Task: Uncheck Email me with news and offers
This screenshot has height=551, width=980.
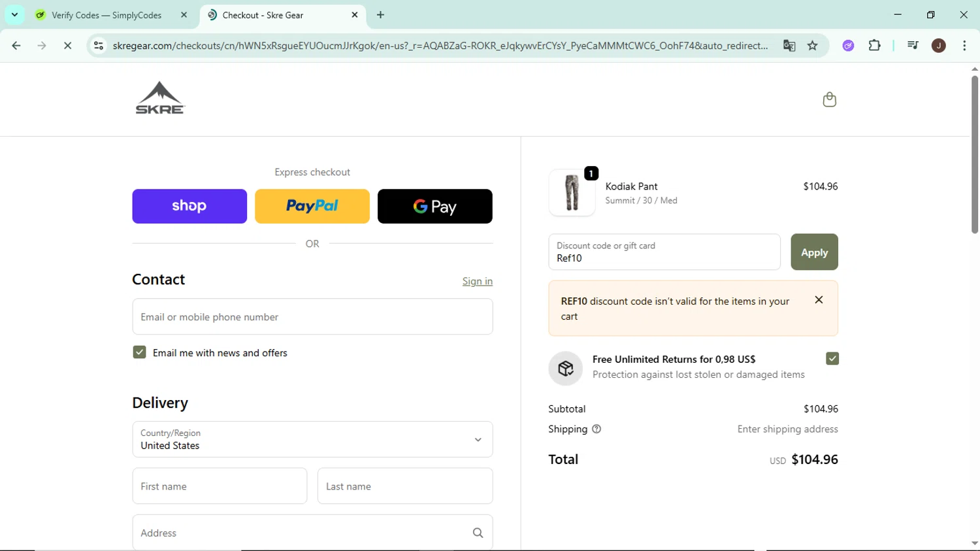Action: pyautogui.click(x=139, y=352)
